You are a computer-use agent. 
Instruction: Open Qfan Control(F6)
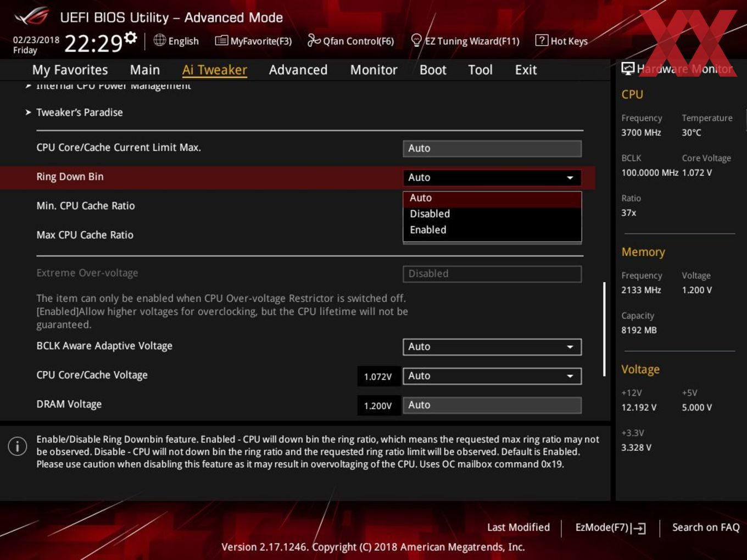click(350, 41)
